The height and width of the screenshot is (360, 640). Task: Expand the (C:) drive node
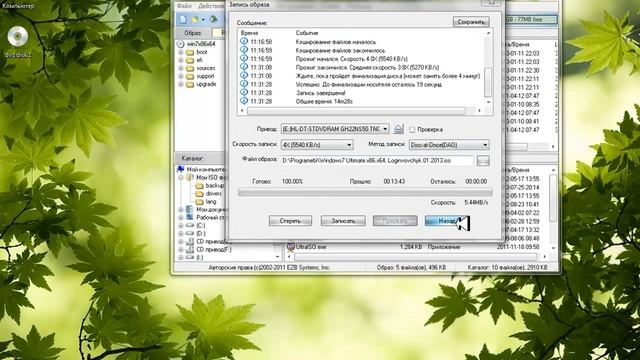click(x=181, y=225)
